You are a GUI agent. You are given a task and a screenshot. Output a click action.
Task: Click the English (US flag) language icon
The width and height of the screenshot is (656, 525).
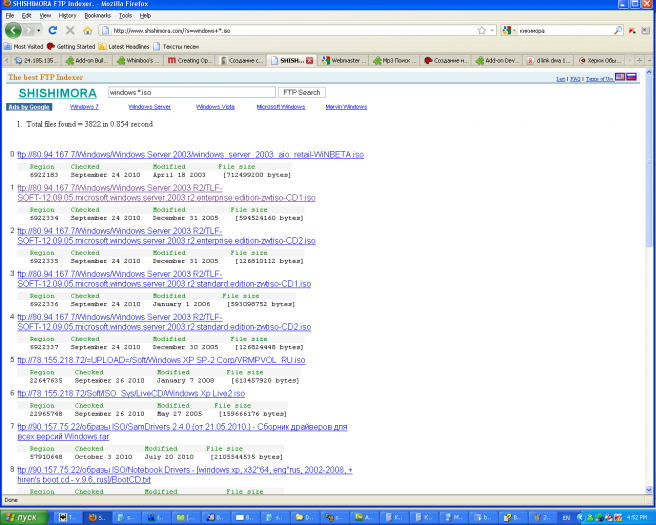(x=620, y=77)
